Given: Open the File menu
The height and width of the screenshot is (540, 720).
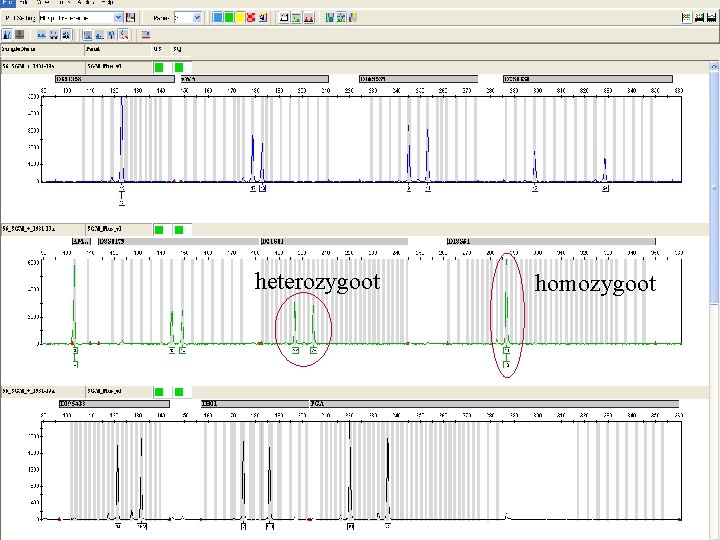Looking at the screenshot, I should (5, 3).
